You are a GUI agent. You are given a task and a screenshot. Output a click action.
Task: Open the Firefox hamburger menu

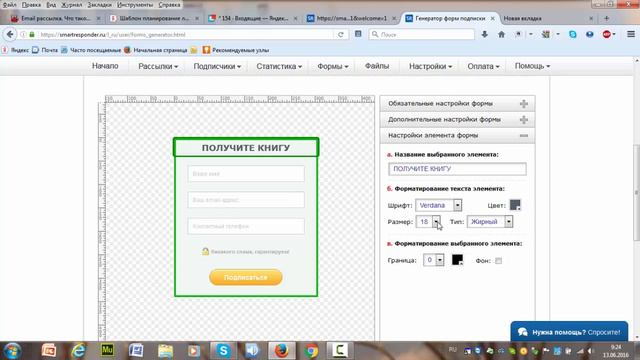point(631,35)
